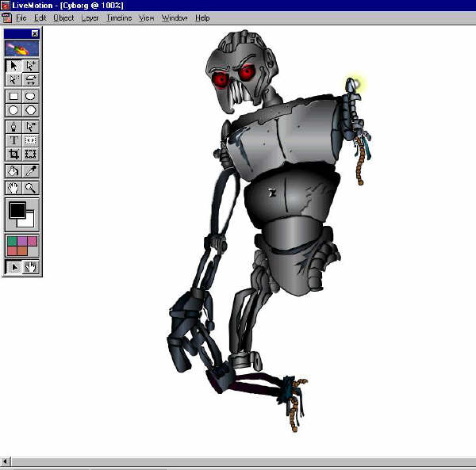Select the Selection arrow tool
This screenshot has height=470, width=476.
tap(14, 66)
